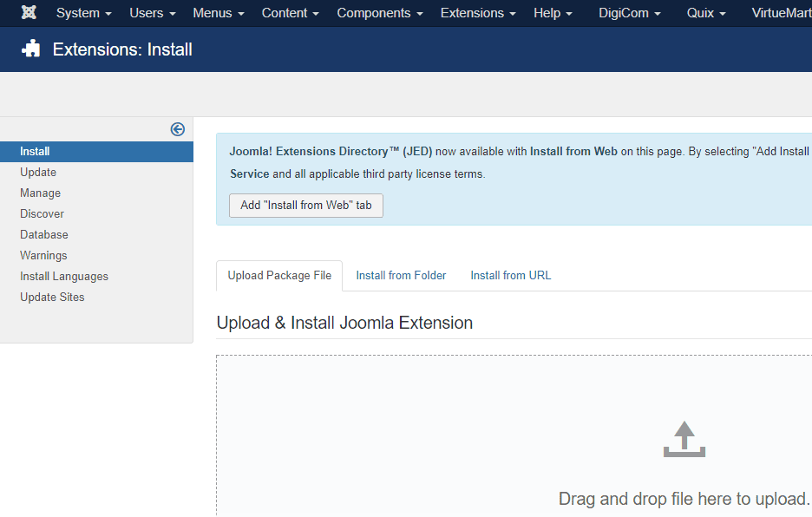Screen dimensions: 812x517
Task: Open the Quix menu
Action: point(706,13)
